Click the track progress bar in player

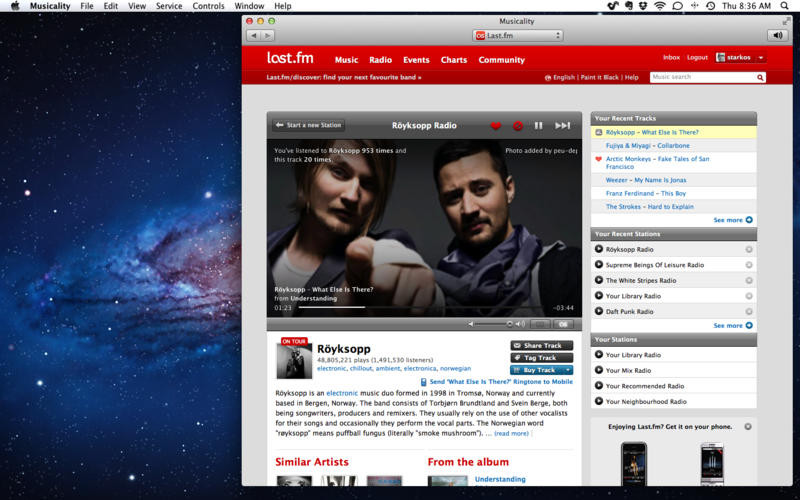point(421,307)
